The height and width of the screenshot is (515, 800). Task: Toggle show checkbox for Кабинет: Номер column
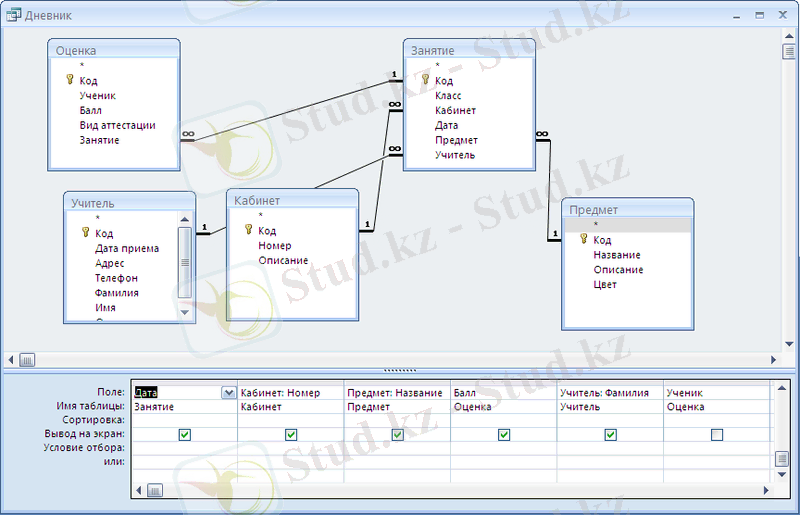[x=291, y=434]
